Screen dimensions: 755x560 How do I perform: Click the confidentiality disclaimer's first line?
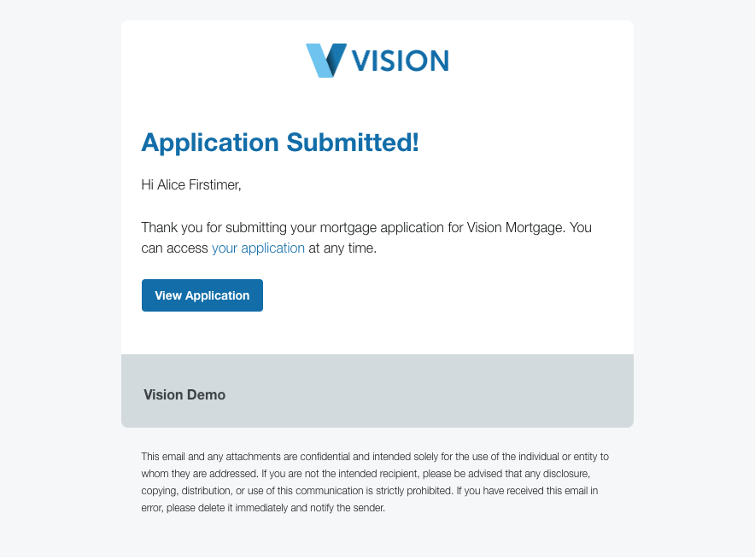[374, 457]
